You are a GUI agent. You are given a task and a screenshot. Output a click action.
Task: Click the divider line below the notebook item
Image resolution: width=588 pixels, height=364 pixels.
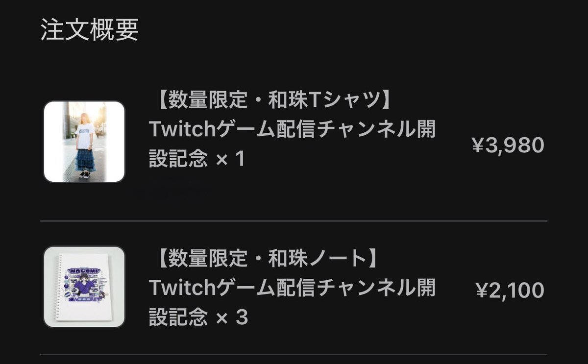294,354
